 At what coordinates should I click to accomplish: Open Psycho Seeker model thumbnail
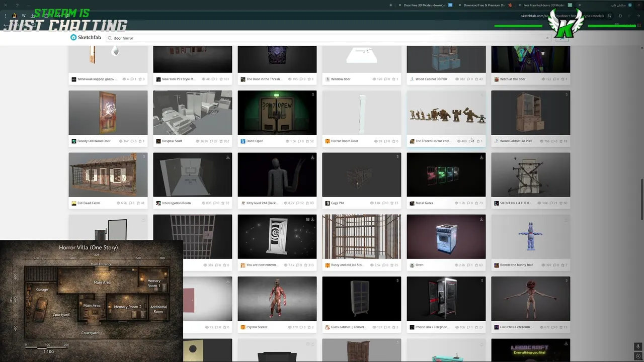277,299
